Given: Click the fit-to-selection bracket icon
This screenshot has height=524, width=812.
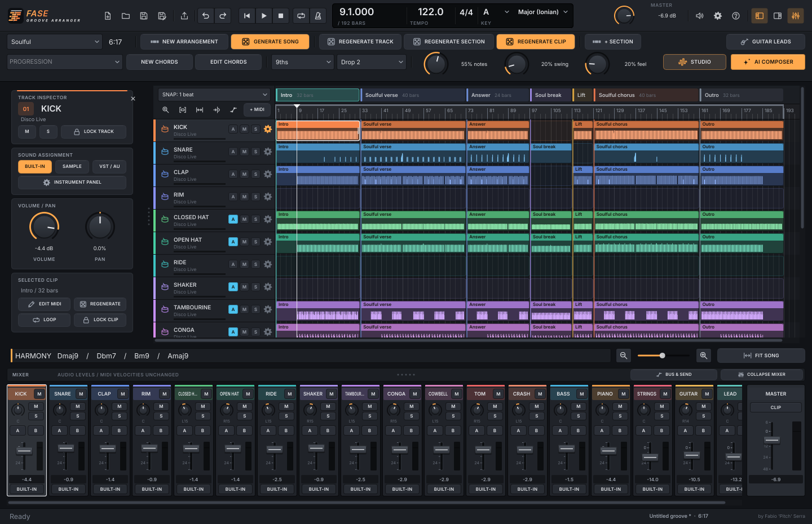Looking at the screenshot, I should click(x=183, y=110).
